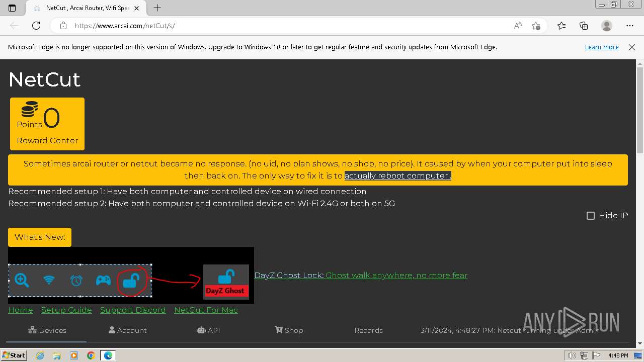The height and width of the screenshot is (362, 644).
Task: Click the Recommended setup 2 text line
Action: click(201, 204)
